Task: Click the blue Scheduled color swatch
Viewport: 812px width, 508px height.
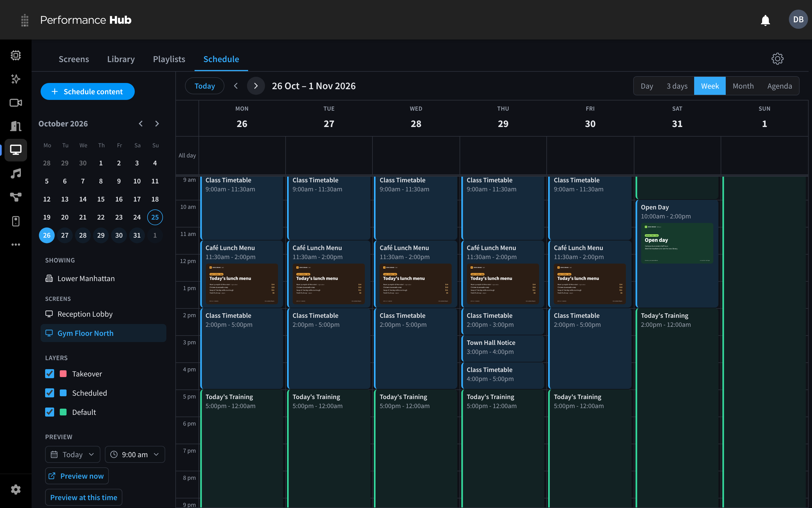Action: pos(63,393)
